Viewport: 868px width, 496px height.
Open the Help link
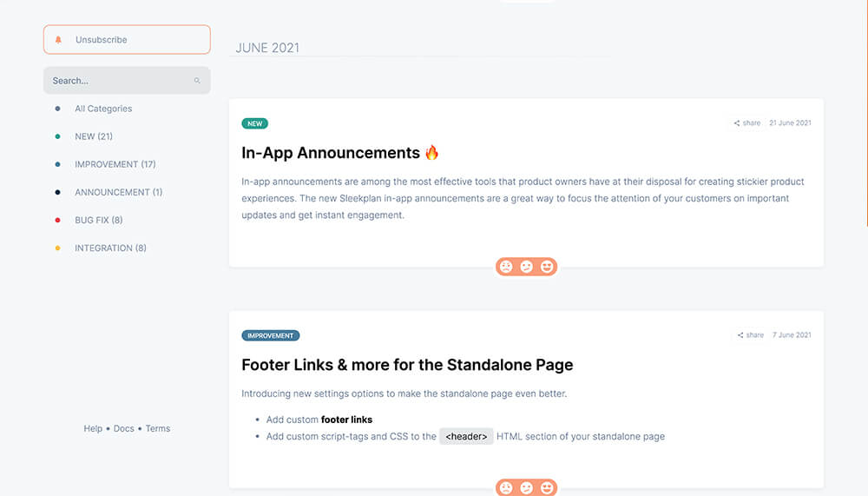(93, 428)
